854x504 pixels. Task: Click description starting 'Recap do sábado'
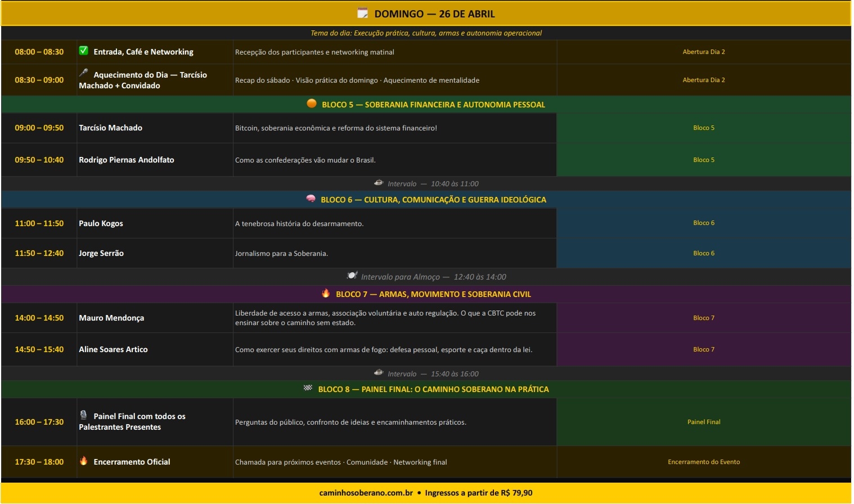[357, 80]
